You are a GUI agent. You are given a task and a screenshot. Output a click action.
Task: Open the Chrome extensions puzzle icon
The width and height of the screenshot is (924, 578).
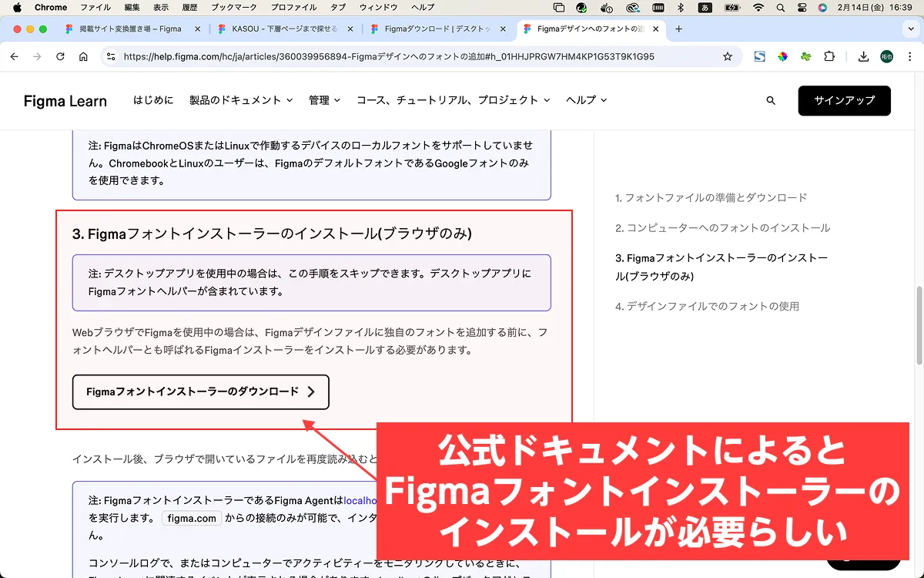[829, 57]
